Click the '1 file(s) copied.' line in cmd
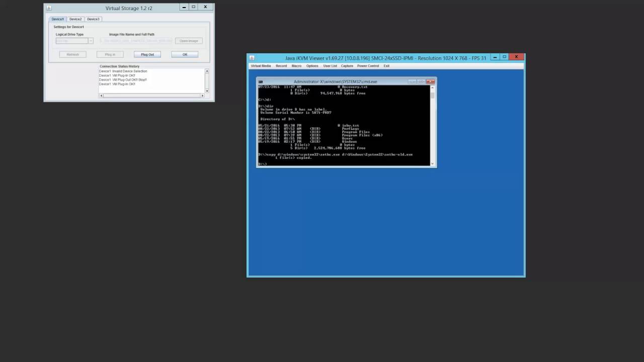Viewport: 644px width, 362px height. [293, 158]
